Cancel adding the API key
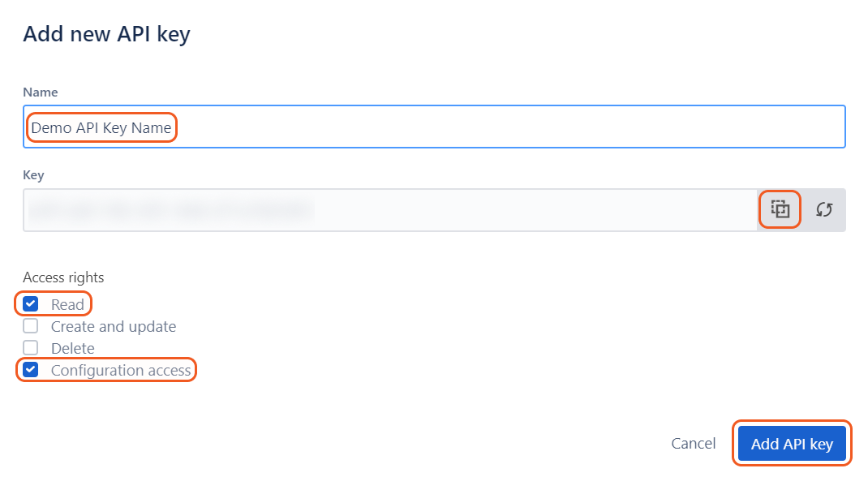The image size is (868, 477). 694,444
